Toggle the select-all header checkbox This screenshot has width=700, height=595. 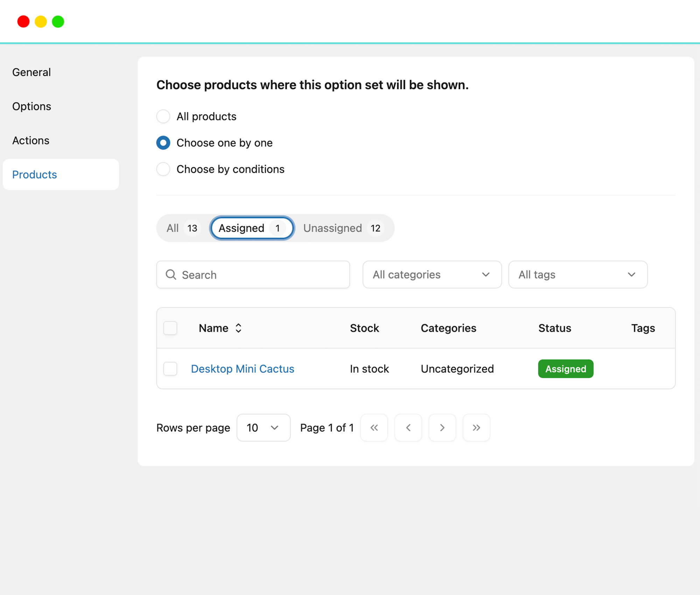[170, 328]
